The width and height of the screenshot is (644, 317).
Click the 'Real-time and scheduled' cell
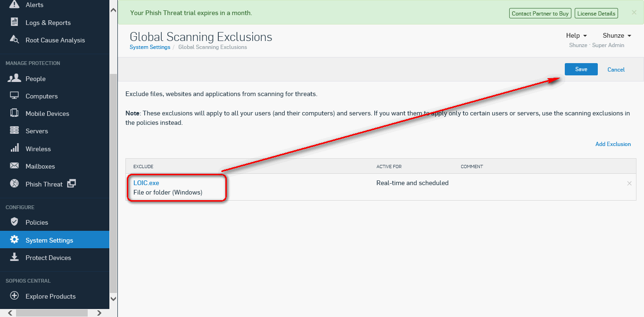(x=413, y=183)
